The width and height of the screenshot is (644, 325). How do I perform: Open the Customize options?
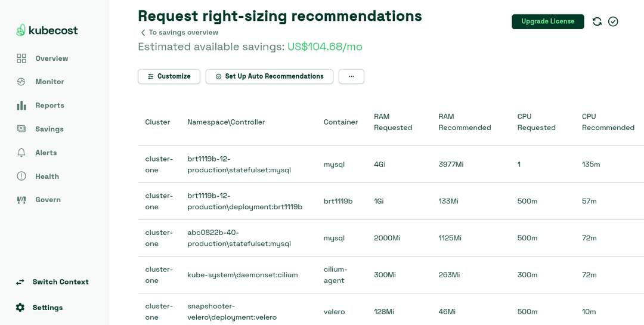point(169,76)
